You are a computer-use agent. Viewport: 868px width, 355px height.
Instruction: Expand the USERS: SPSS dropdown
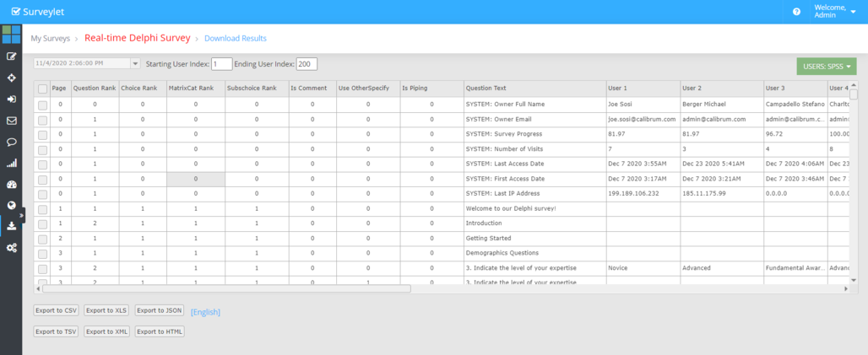(x=826, y=67)
